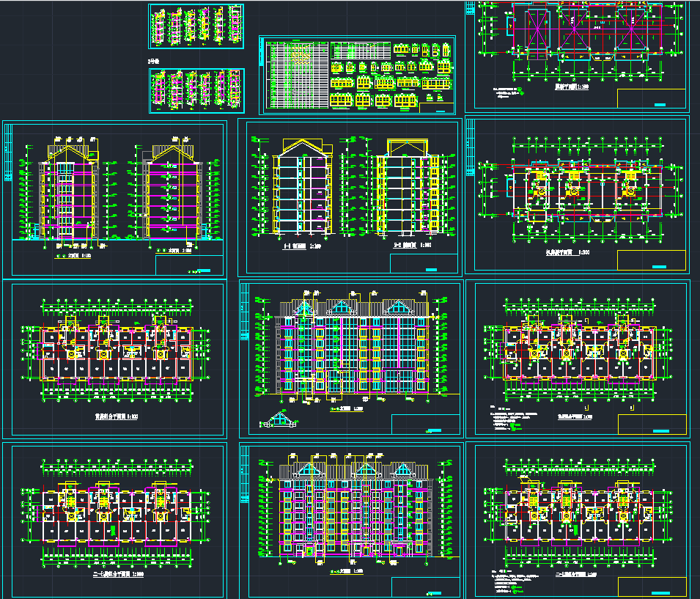Screen dimensions: 700x599
Task: Click the yellow title block in the bottom-right sheet
Action: click(x=652, y=587)
